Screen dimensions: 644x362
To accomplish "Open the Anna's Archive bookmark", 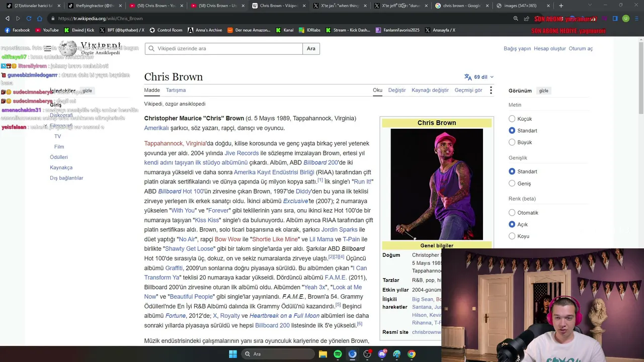I will point(205,30).
